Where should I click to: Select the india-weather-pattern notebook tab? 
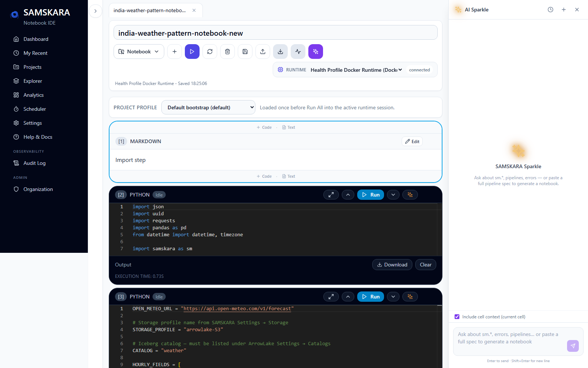[x=150, y=10]
